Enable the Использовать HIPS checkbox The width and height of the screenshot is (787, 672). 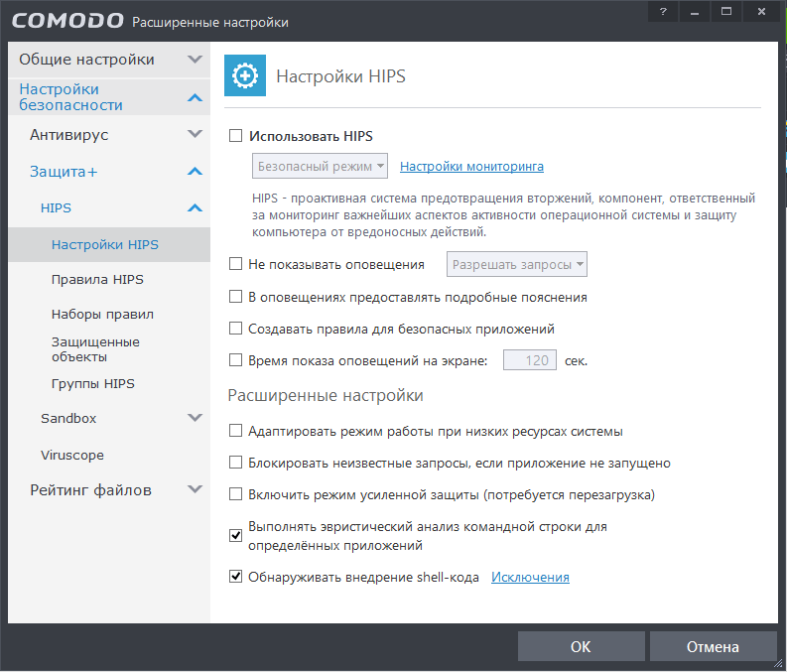235,136
